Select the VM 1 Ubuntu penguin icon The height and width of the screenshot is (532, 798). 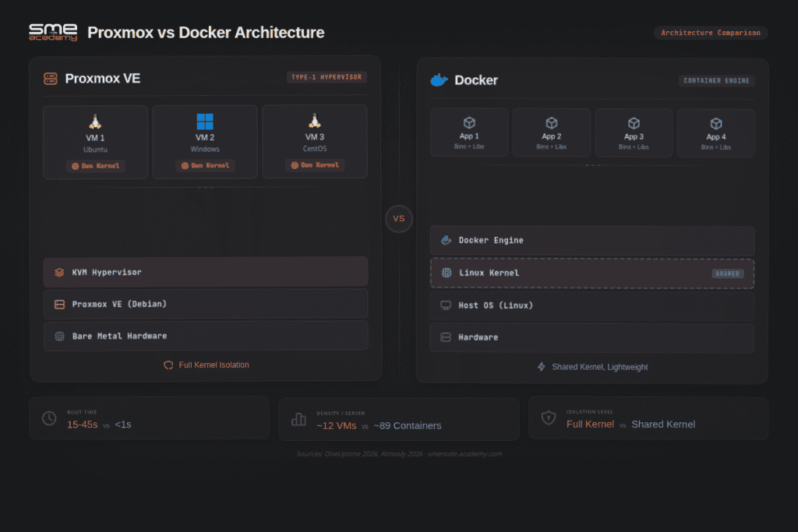point(95,122)
